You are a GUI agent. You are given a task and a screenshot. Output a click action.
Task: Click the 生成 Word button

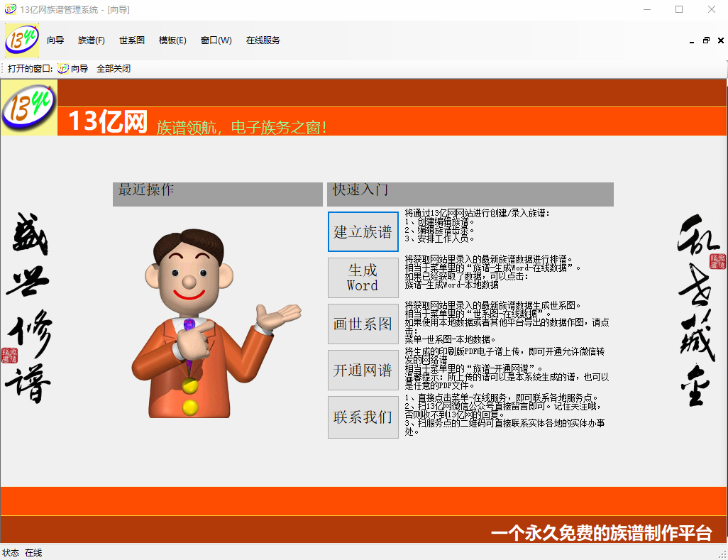(x=363, y=278)
